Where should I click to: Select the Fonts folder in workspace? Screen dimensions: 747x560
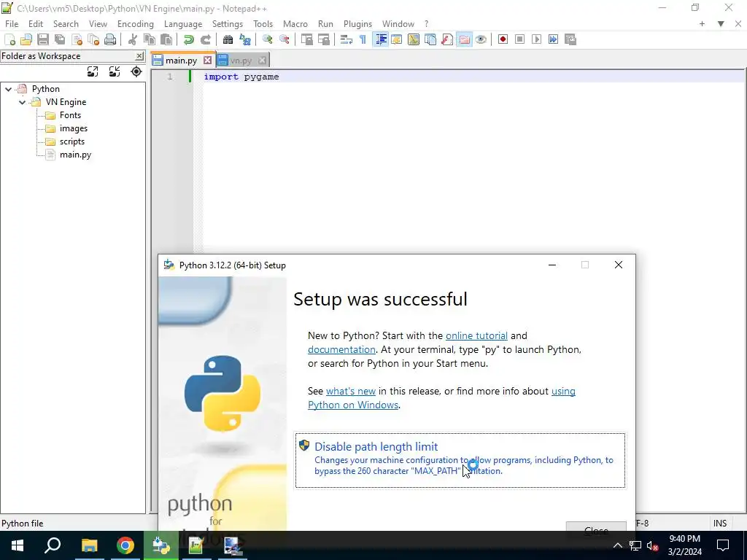[x=70, y=115]
